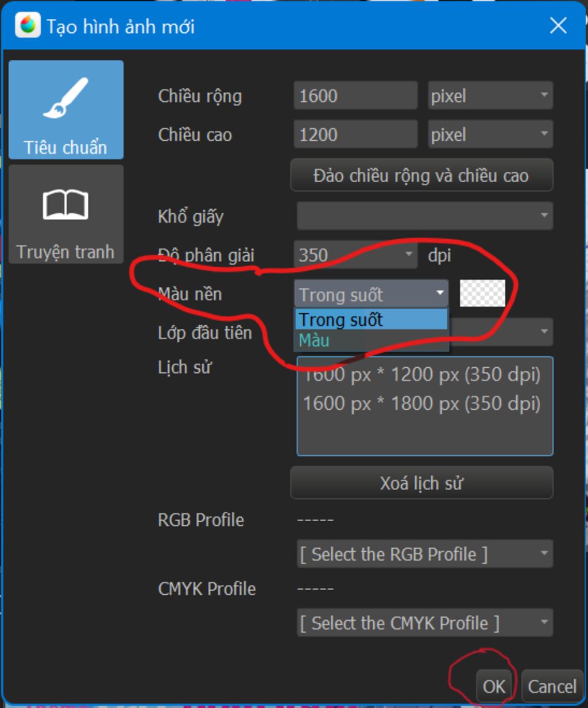
Task: Open the Chiều cao pixel unit dropdown
Action: click(490, 134)
